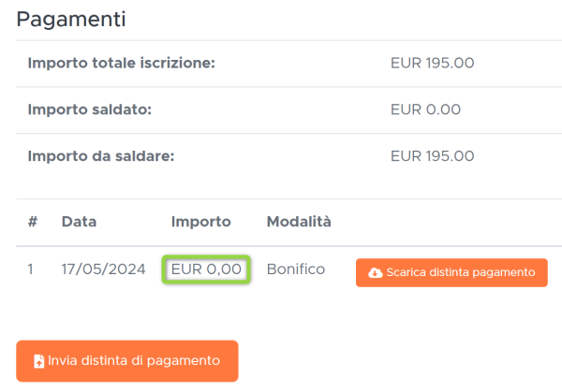Click the payment date 17/05/2024
The height and width of the screenshot is (392, 562).
pyautogui.click(x=104, y=269)
